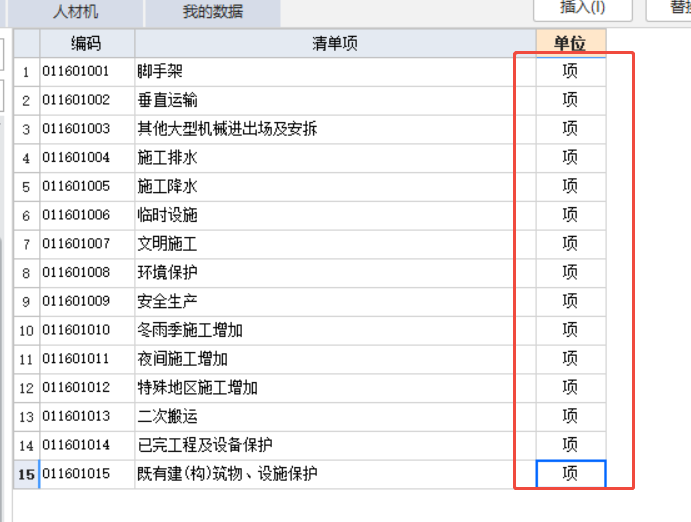Click the unit cell for 二次搬运
Screen dimensions: 691x522
[571, 416]
